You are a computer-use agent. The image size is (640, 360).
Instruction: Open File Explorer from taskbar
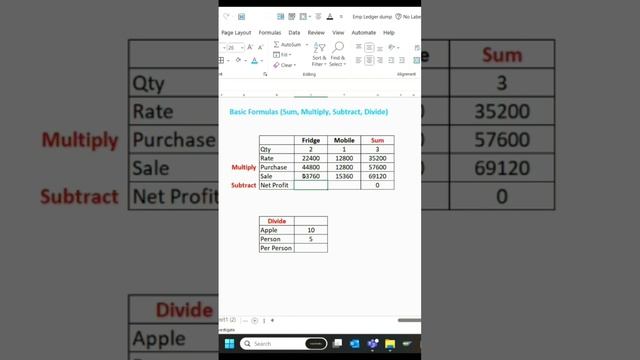tap(390, 344)
